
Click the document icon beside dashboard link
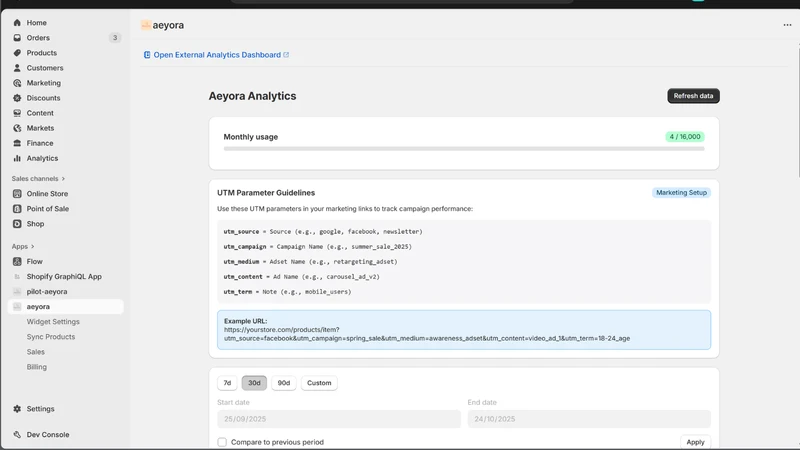coord(147,55)
